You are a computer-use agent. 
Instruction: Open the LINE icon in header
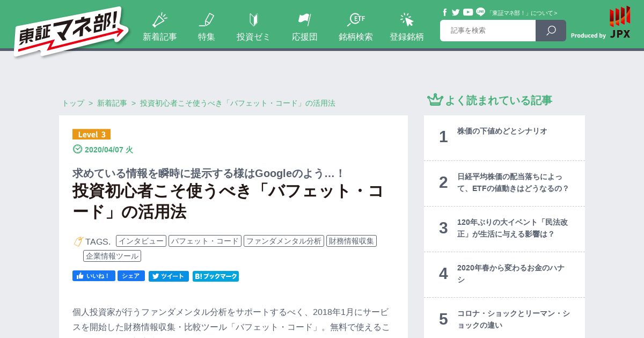(480, 12)
